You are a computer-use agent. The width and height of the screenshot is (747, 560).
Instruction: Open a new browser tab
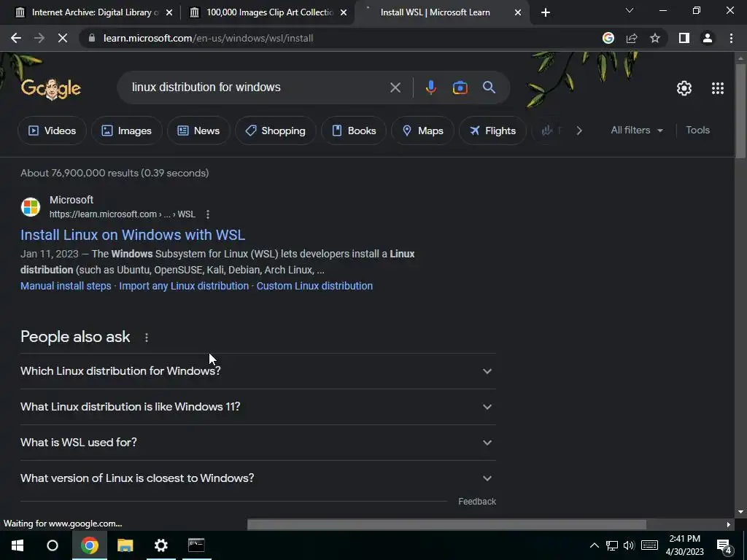[x=546, y=12]
